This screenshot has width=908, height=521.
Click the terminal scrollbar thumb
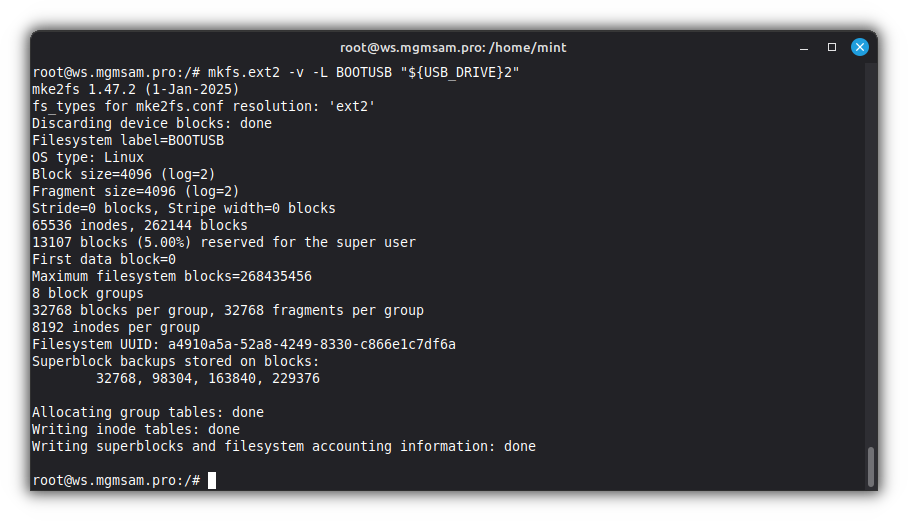click(x=871, y=465)
